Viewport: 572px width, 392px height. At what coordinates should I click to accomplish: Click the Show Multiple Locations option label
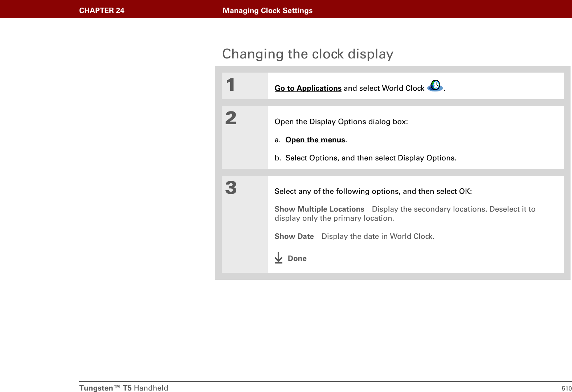319,209
